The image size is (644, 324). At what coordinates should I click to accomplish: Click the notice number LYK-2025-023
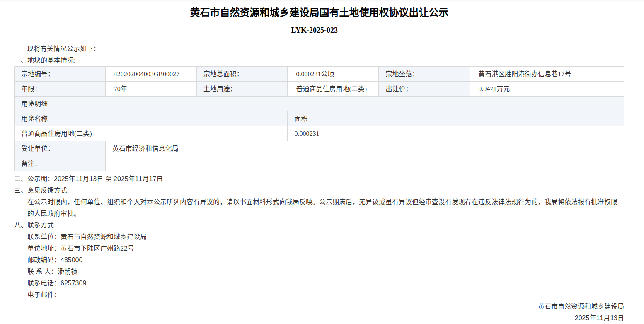coord(314,30)
